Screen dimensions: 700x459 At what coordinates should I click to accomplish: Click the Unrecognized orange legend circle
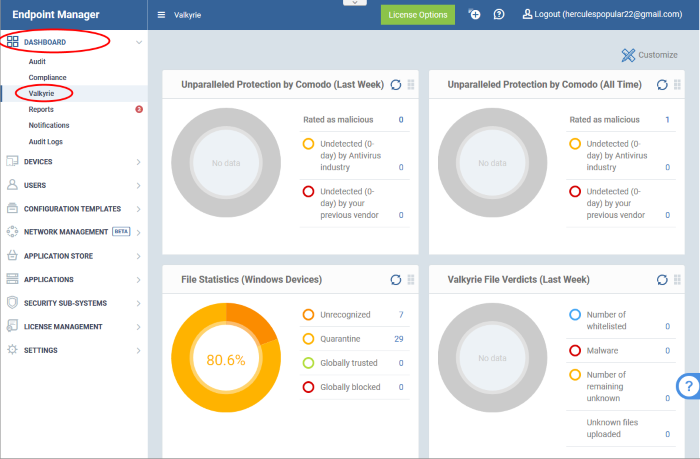click(308, 315)
